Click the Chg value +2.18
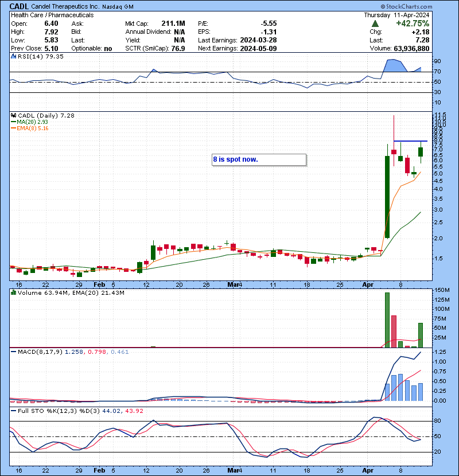This screenshot has width=459, height=476. coord(421,32)
